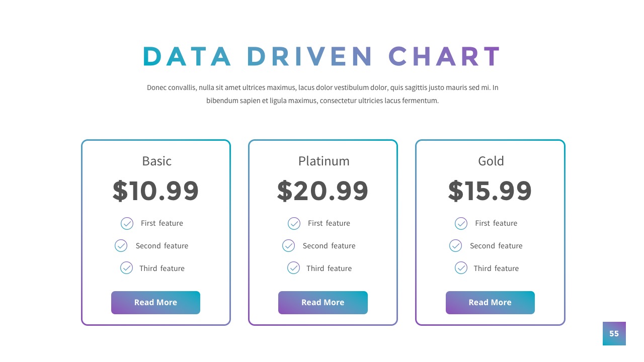Click the Gold plan heading
The width and height of the screenshot is (644, 362).
point(491,161)
